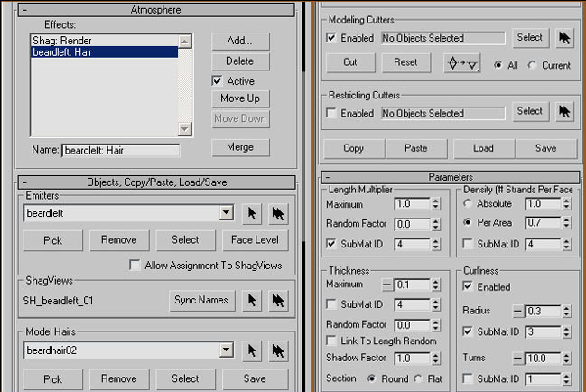
Task: Click multi-arrow icon in Restricting Cutters row
Action: point(564,112)
